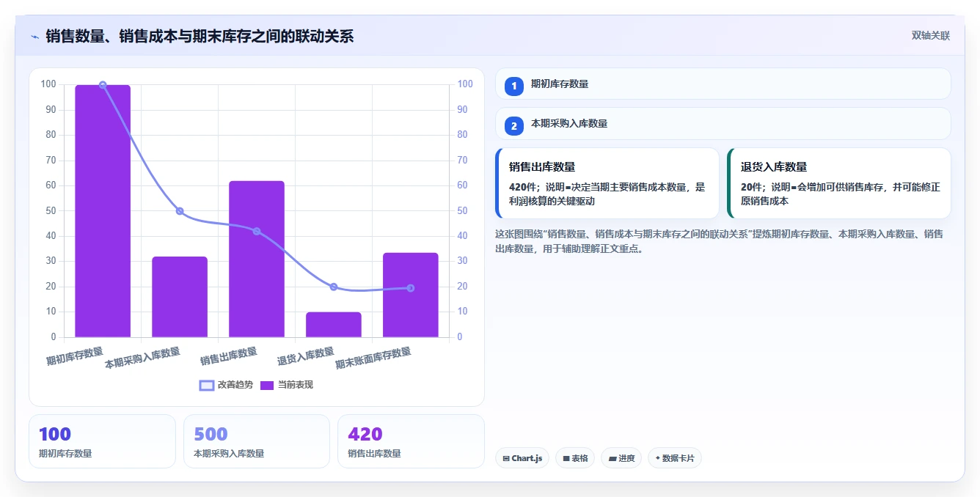This screenshot has height=497, width=980.
Task: Open the 销售出库数量 info card
Action: 607,183
